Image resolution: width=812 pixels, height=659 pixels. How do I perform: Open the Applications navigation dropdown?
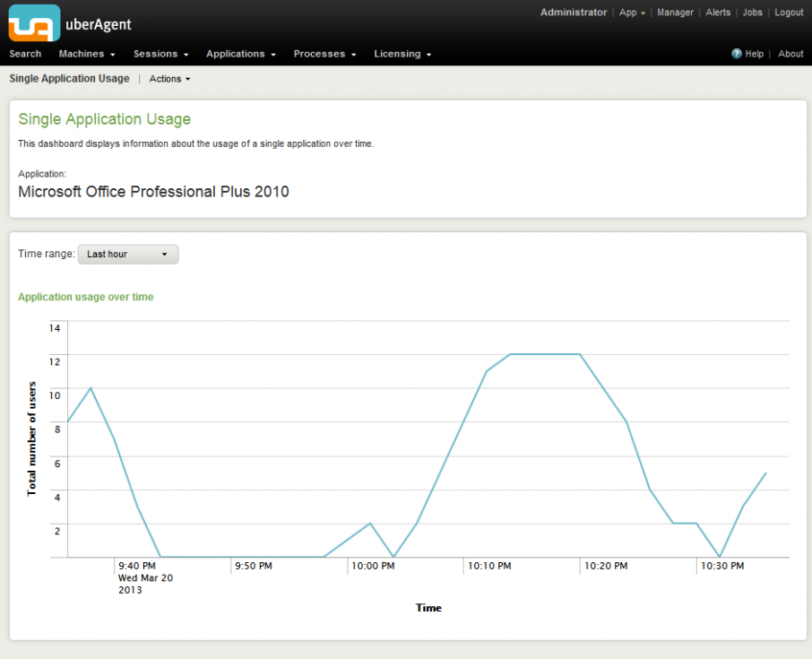tap(238, 54)
